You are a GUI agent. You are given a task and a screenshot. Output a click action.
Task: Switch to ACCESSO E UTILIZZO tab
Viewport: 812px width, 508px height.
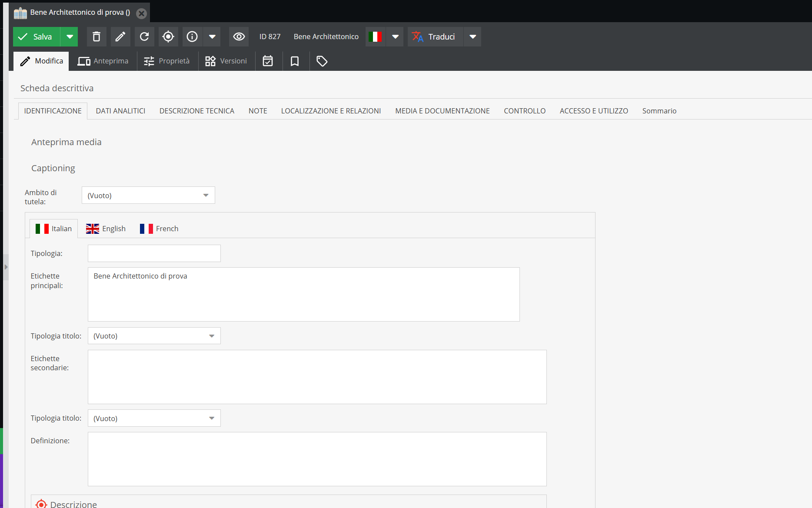click(x=594, y=111)
